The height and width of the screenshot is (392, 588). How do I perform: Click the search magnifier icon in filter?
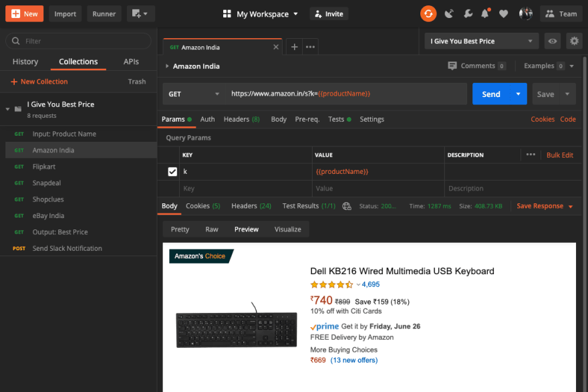pyautogui.click(x=16, y=41)
